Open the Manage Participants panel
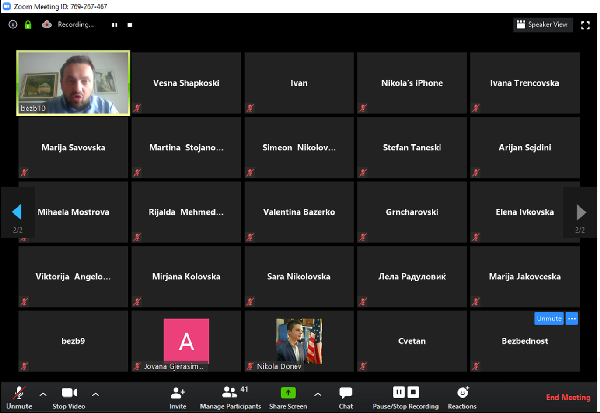This screenshot has width=600, height=413. point(230,393)
